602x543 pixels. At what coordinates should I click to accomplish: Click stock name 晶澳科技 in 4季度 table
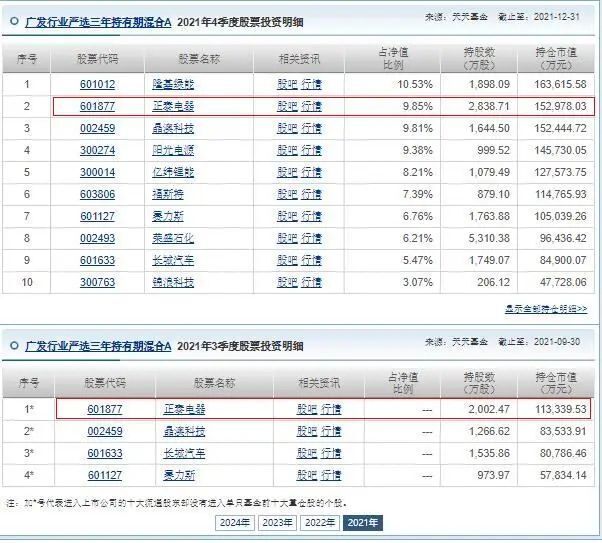click(173, 128)
